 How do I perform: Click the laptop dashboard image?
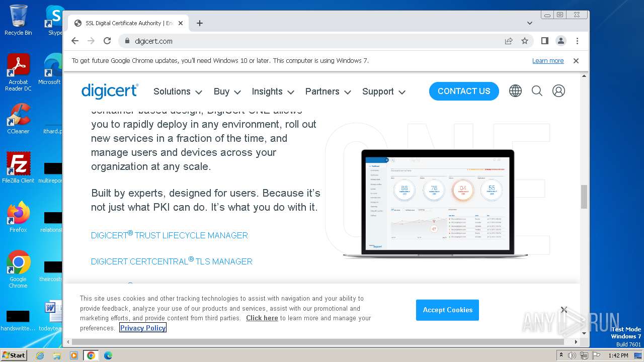(x=436, y=204)
